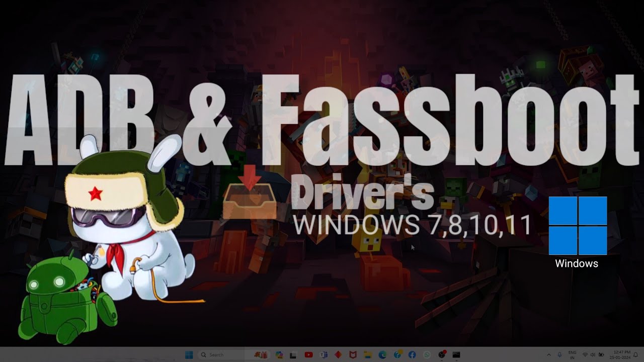Open the Get Help taskbar icon
The height and width of the screenshot is (362, 644).
pos(397,354)
